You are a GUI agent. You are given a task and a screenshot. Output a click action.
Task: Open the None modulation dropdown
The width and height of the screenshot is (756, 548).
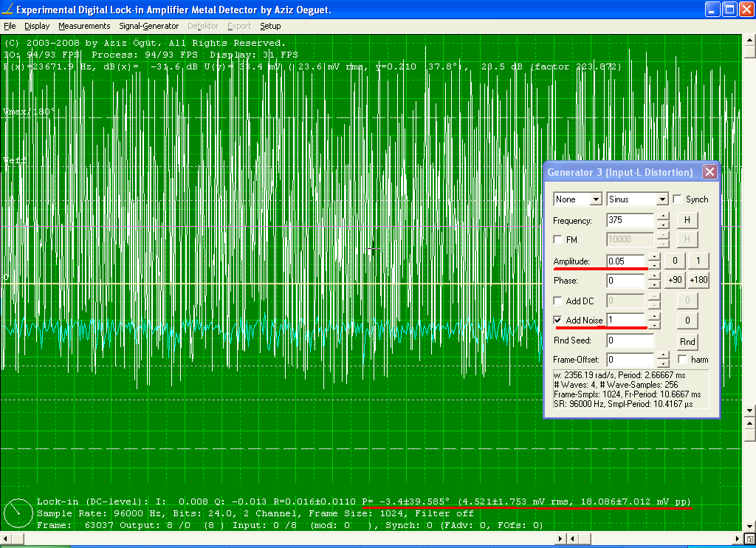[578, 199]
